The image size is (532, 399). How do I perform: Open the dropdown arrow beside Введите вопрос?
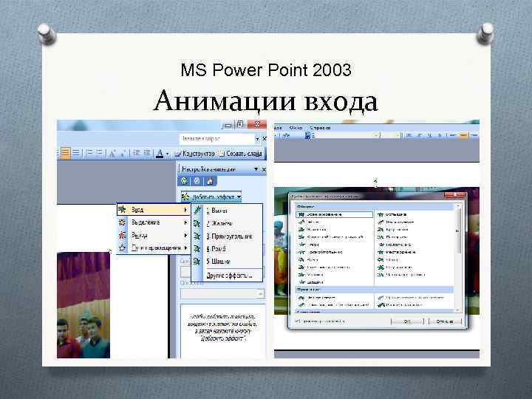pyautogui.click(x=257, y=139)
